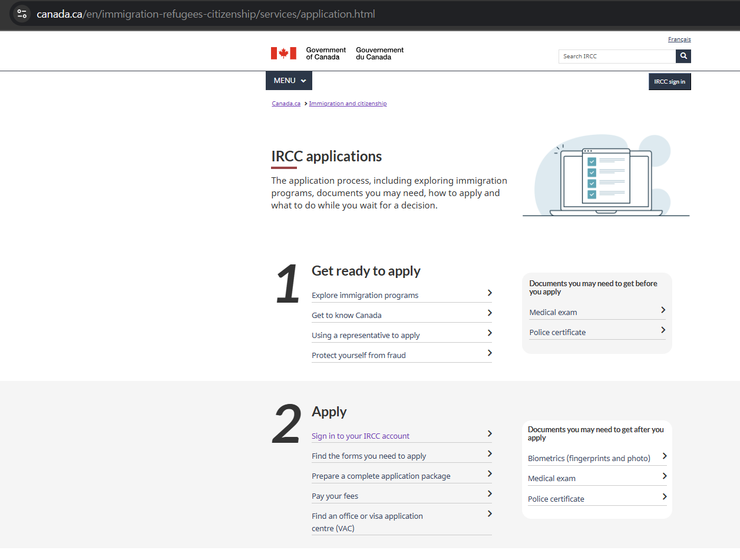Open Find an office or visa application centre

(367, 522)
